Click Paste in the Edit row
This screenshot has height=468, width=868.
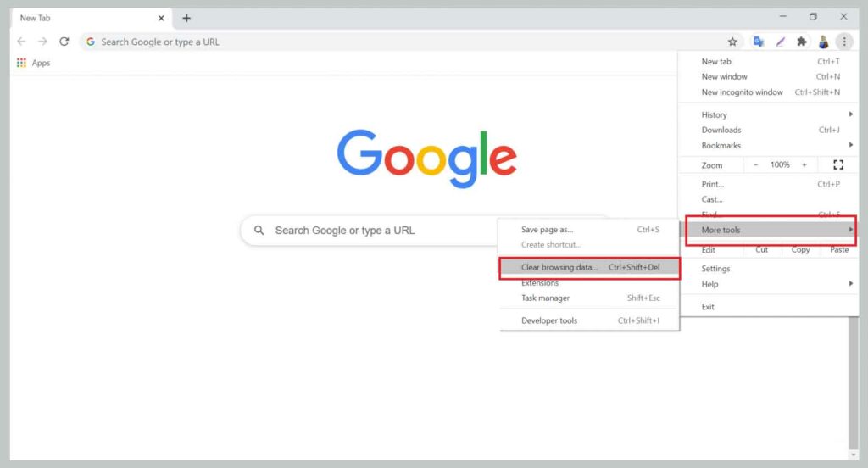(x=839, y=250)
